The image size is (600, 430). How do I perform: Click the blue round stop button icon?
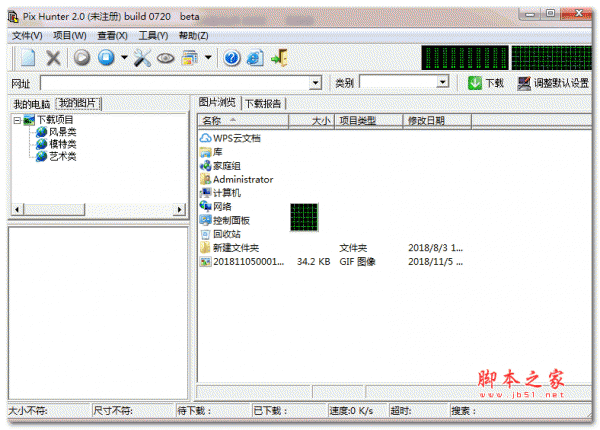[x=106, y=58]
